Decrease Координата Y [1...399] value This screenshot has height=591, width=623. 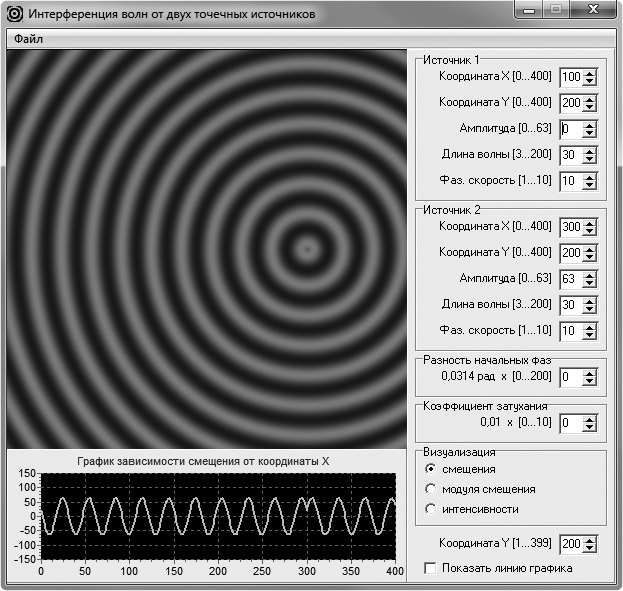coord(590,548)
